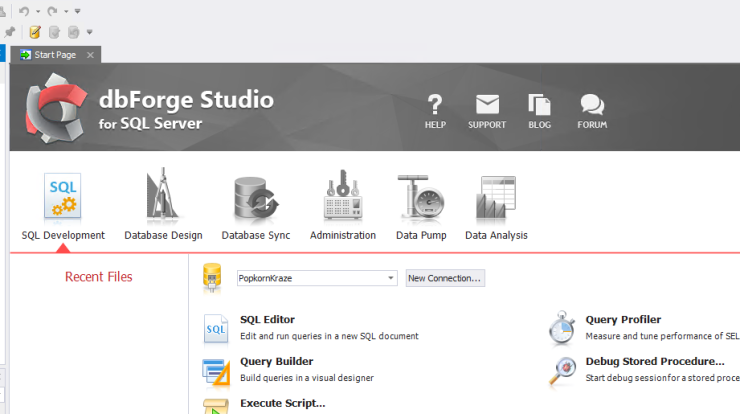
Task: Click the New Connection button
Action: (x=445, y=278)
